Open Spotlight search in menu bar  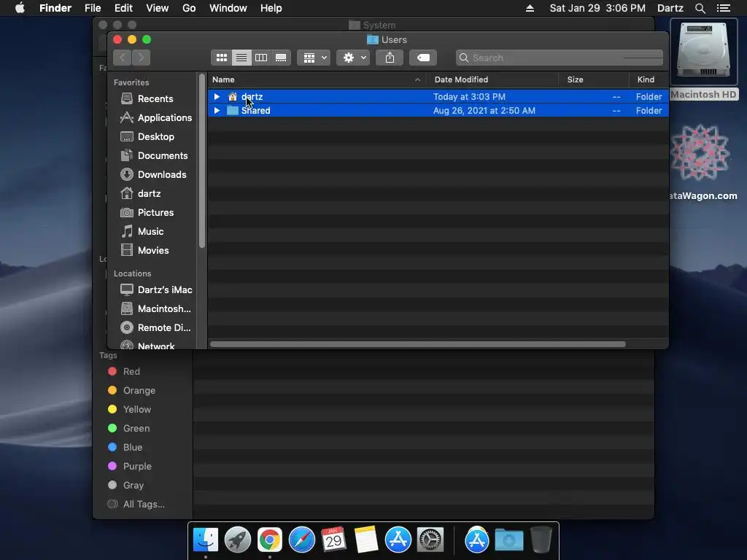[x=700, y=8]
